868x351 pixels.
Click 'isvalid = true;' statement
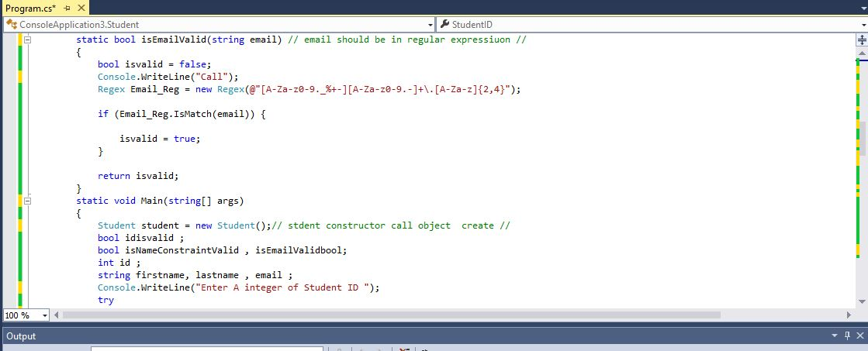click(x=160, y=139)
